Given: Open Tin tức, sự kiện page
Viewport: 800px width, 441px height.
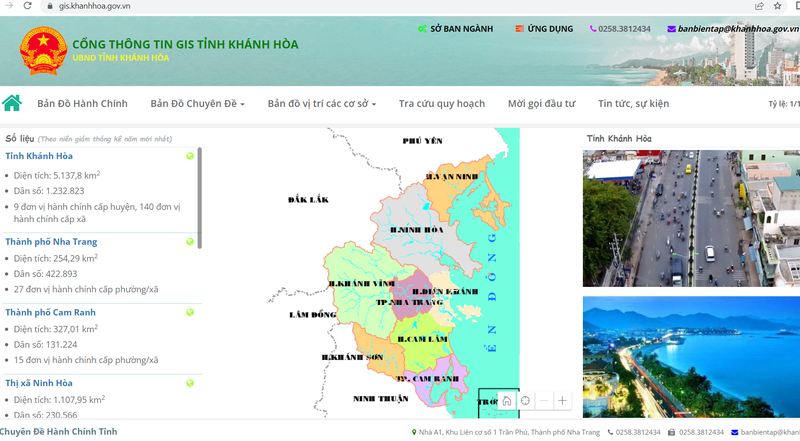Looking at the screenshot, I should pos(633,104).
